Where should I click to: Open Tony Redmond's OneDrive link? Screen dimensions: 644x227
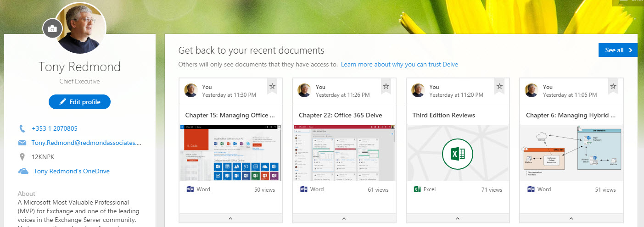[x=72, y=171]
